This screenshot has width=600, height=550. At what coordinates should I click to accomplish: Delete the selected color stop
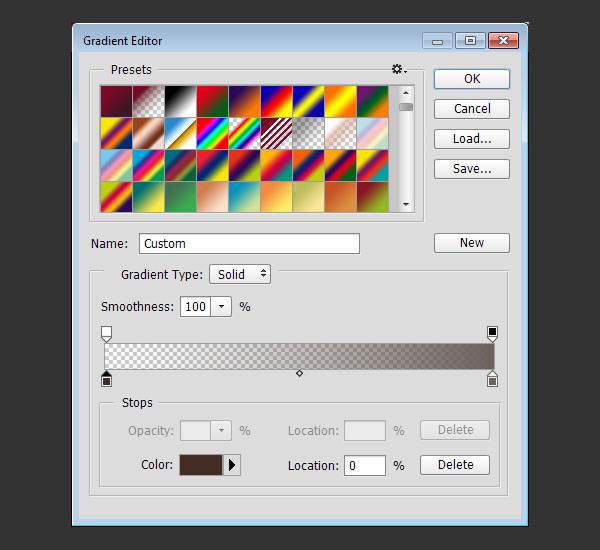455,465
